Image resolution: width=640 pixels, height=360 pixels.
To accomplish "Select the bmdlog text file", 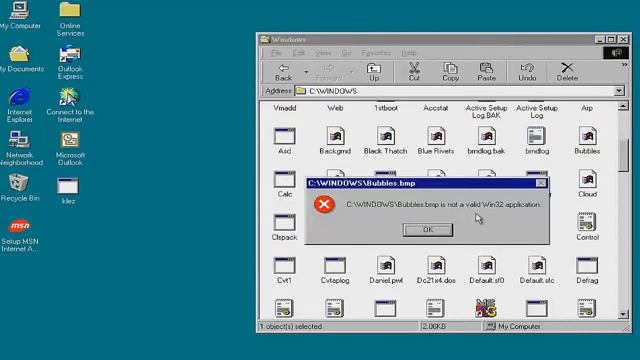I will point(537,141).
